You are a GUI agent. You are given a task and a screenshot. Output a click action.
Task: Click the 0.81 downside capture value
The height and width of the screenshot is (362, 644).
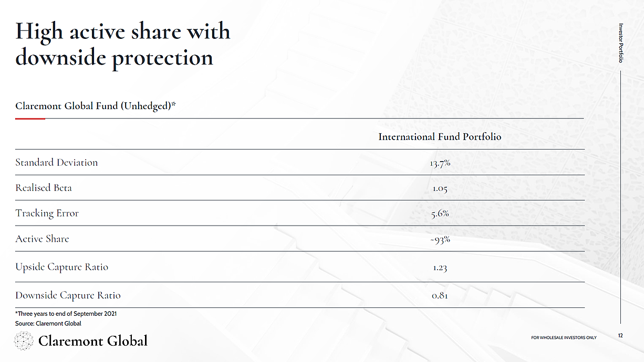click(x=440, y=296)
